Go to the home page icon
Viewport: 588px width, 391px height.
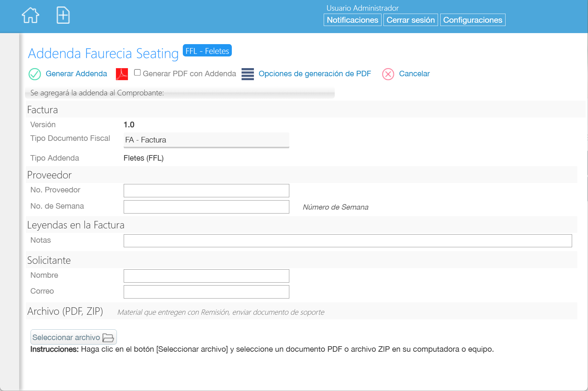pyautogui.click(x=31, y=15)
